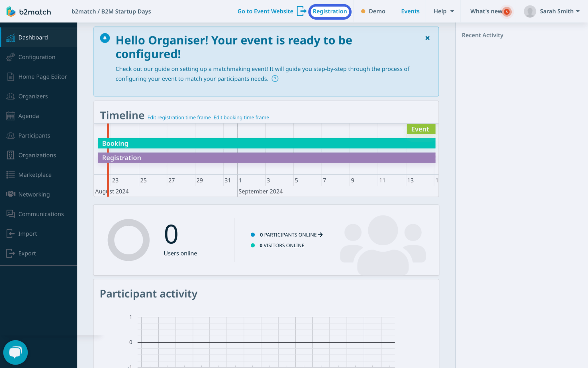Open the live chat bubble

[x=15, y=352]
